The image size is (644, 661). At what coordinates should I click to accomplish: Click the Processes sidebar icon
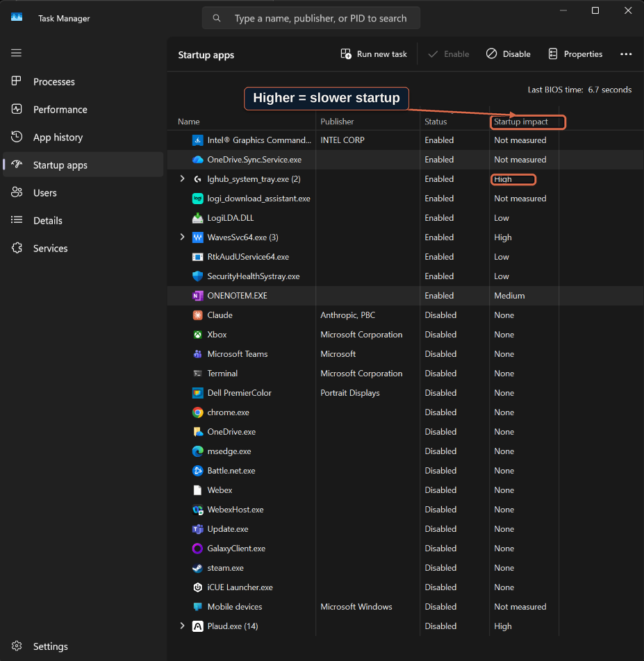pyautogui.click(x=17, y=81)
